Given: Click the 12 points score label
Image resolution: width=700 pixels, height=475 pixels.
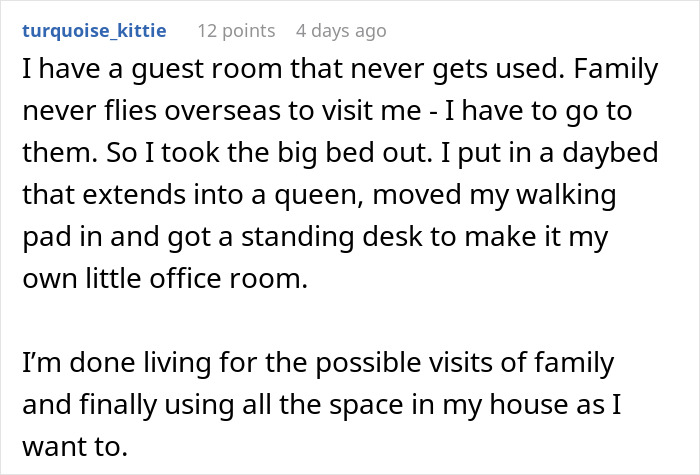Looking at the screenshot, I should coord(236,31).
